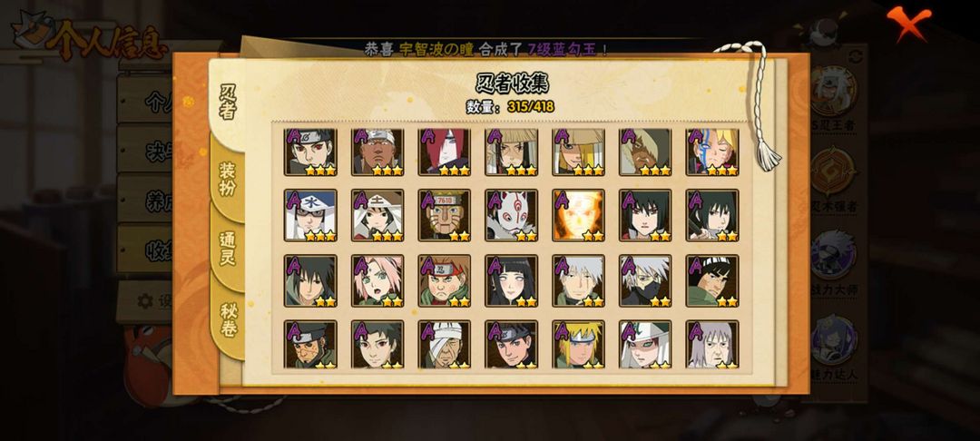The width and height of the screenshot is (980, 441).
Task: Select the Mizukage hat ninja portrait
Action: click(x=310, y=215)
